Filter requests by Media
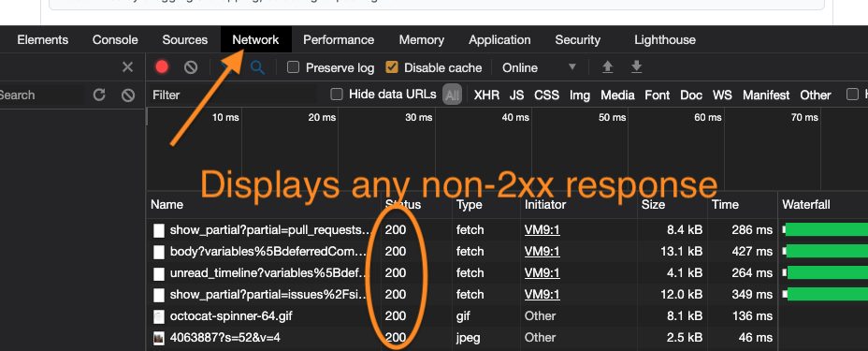 coord(617,95)
